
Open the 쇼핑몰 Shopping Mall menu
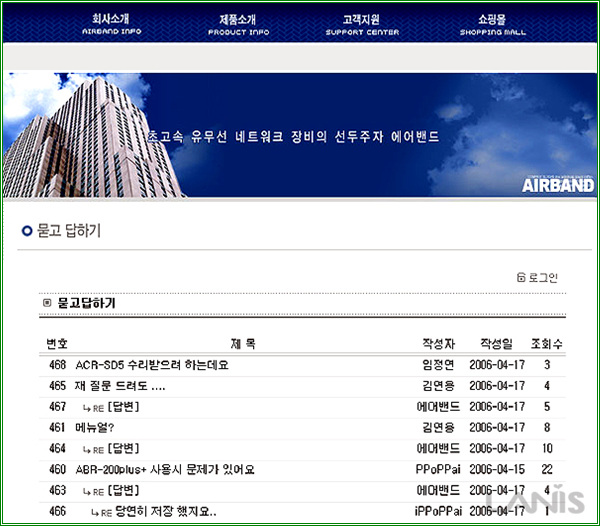492,24
